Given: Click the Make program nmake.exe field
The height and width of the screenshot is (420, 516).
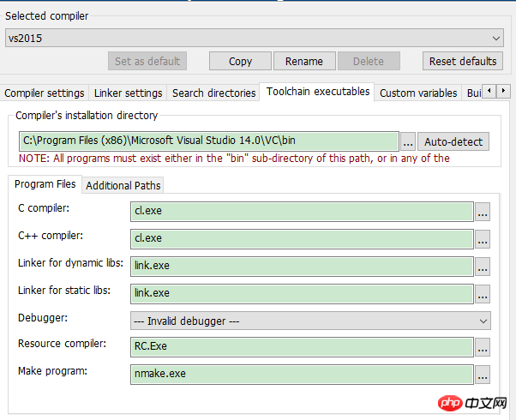Looking at the screenshot, I should pos(302,375).
